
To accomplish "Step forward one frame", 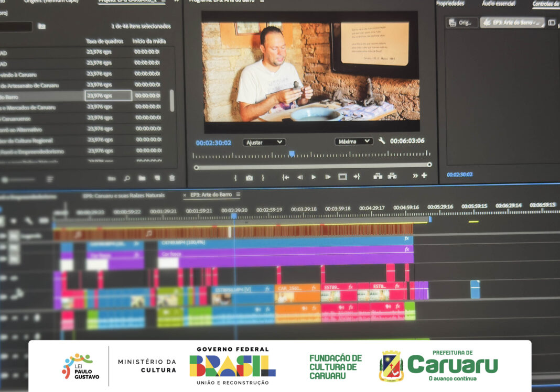I will pos(328,177).
